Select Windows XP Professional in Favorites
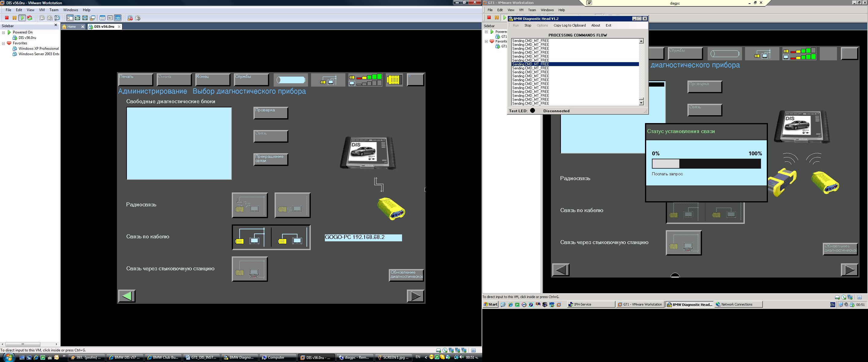Screen dimensions: 868x362 [38, 49]
